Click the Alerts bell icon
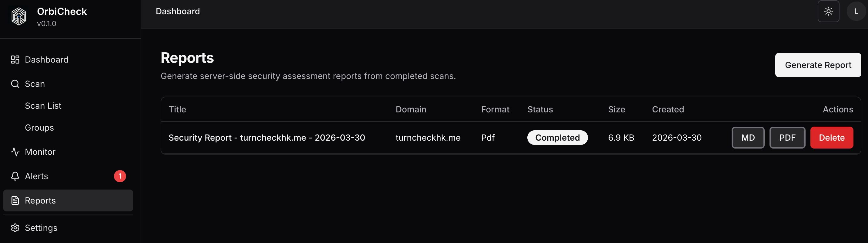The width and height of the screenshot is (868, 243). [x=15, y=176]
